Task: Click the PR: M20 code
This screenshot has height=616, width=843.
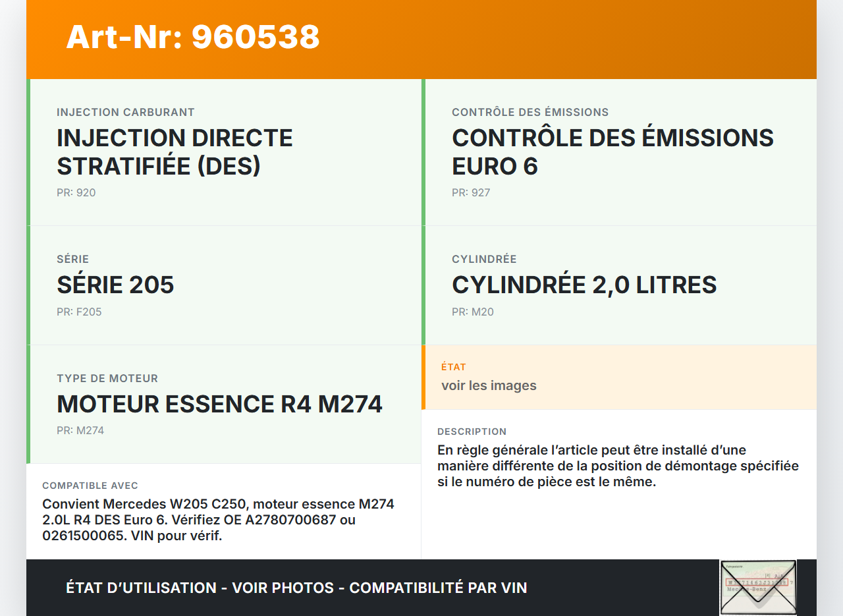Action: pos(472,312)
